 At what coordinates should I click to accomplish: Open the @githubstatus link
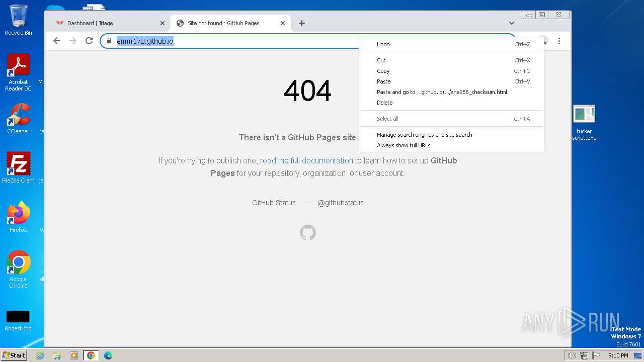coord(341,203)
